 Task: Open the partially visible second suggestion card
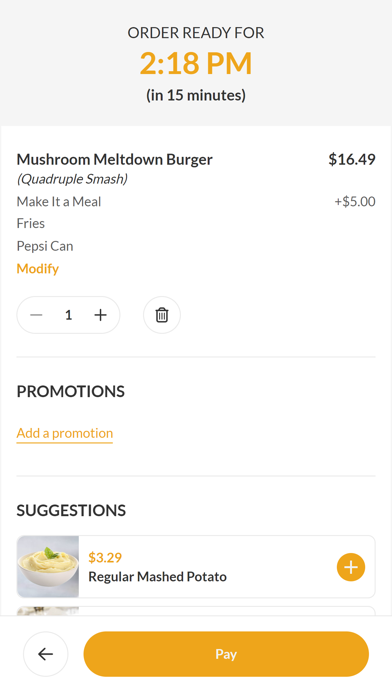point(196,611)
